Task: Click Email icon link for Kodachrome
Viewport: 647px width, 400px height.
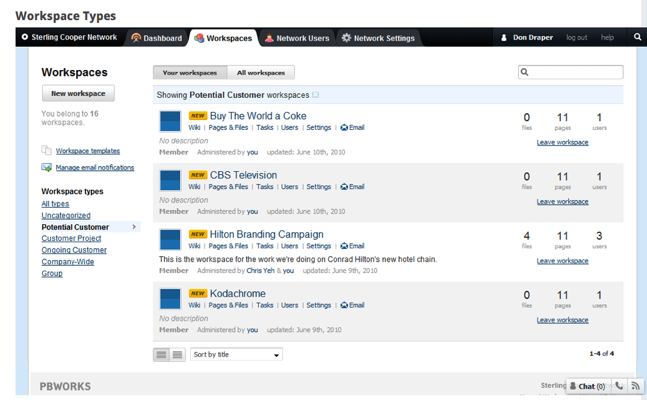Action: (x=352, y=305)
